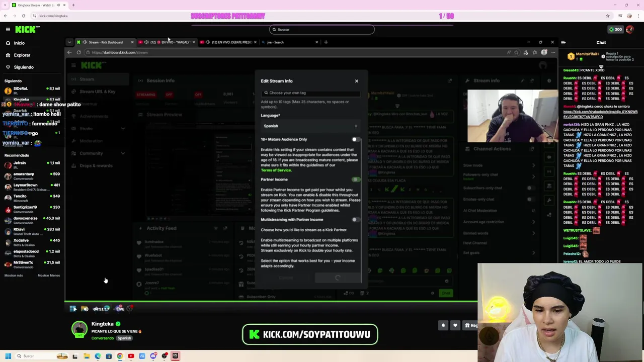
Task: Click the Spanish language tag under Kingteka
Action: coord(124,338)
